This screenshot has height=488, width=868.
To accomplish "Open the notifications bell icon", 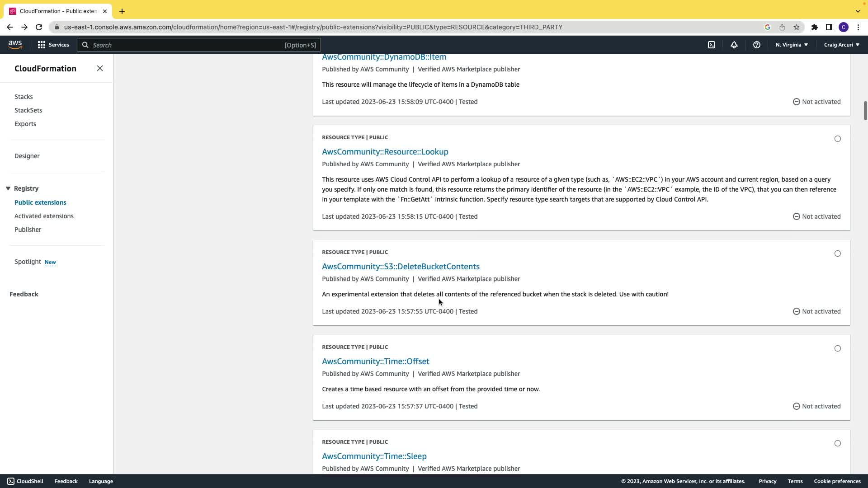I will click(x=734, y=45).
